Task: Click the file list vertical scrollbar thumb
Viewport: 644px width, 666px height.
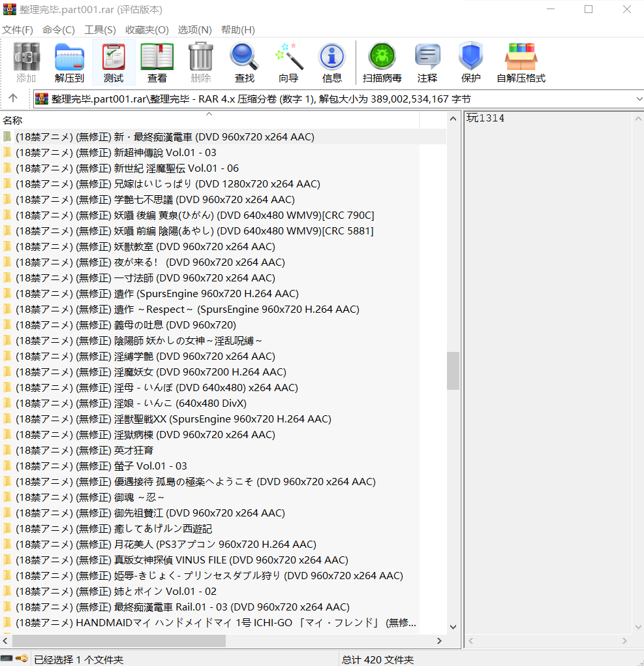Action: (453, 371)
